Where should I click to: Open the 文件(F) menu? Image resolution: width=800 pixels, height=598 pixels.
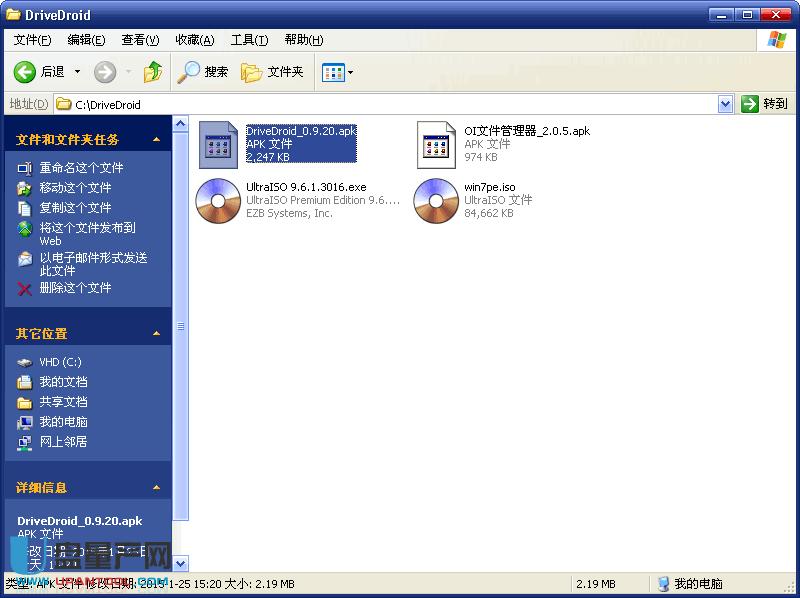[32, 40]
